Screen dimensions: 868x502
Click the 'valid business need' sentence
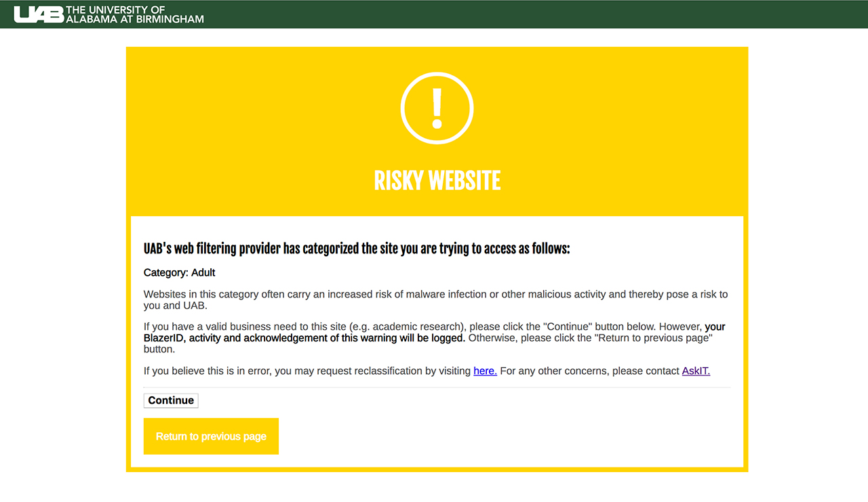tap(339, 327)
